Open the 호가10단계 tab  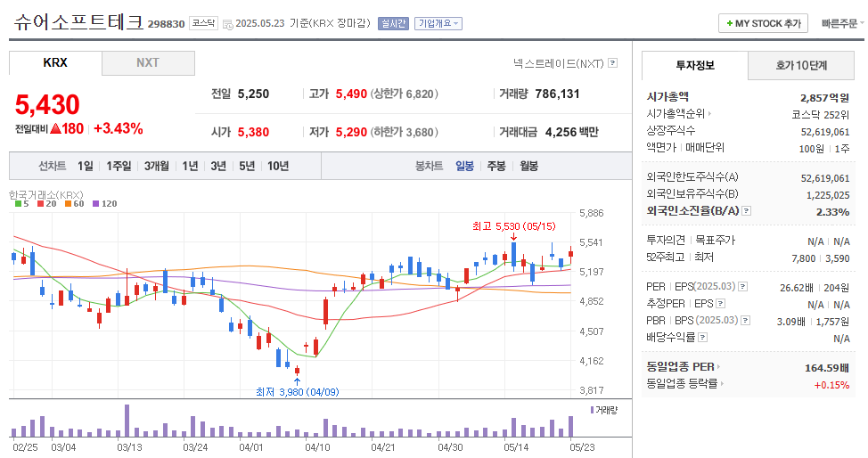[x=801, y=65]
